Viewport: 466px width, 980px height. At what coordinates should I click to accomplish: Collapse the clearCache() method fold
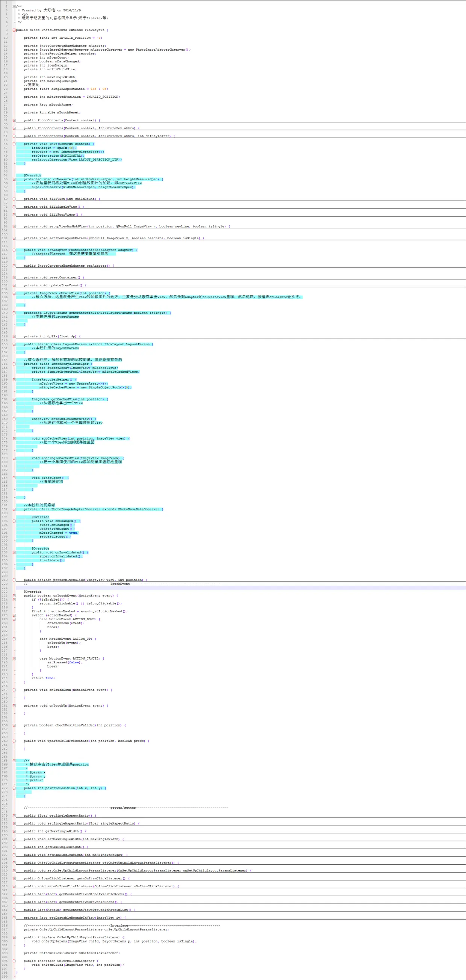click(14, 477)
